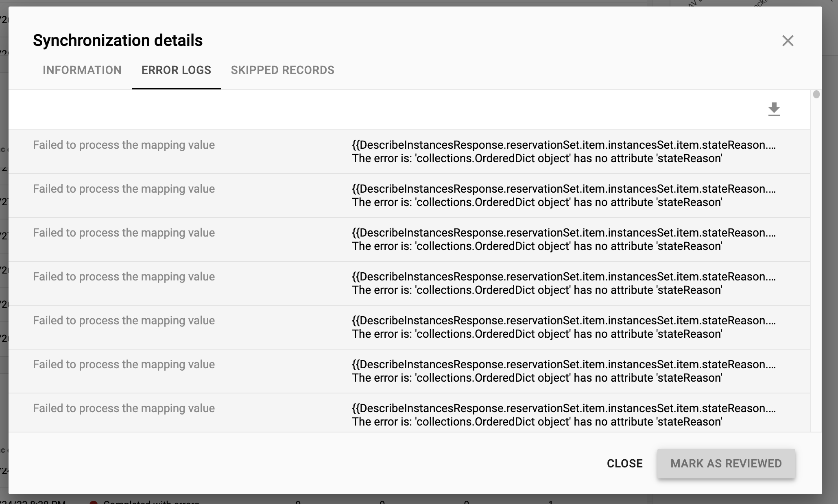This screenshot has height=504, width=838.
Task: Switch to the SKIPPED RECORDS tab
Action: [x=282, y=70]
